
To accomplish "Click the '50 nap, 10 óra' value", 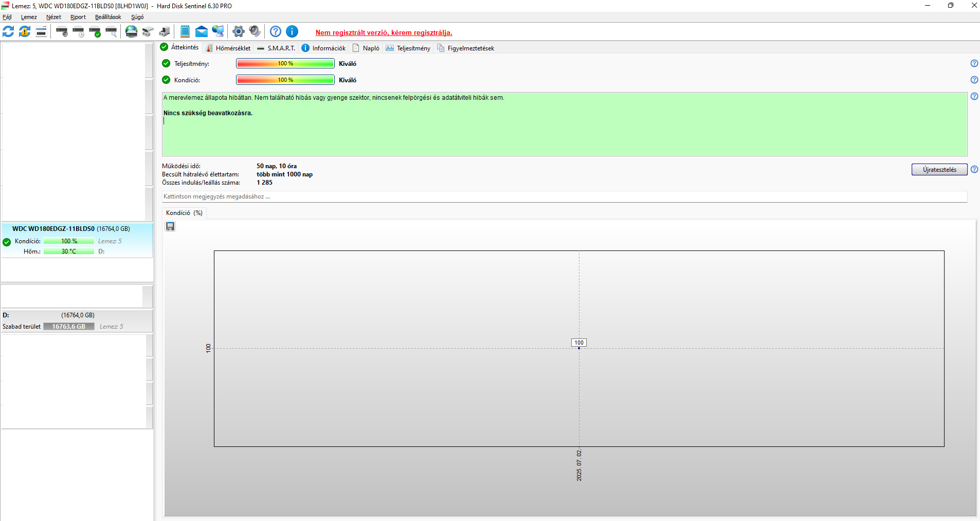I will (x=277, y=166).
